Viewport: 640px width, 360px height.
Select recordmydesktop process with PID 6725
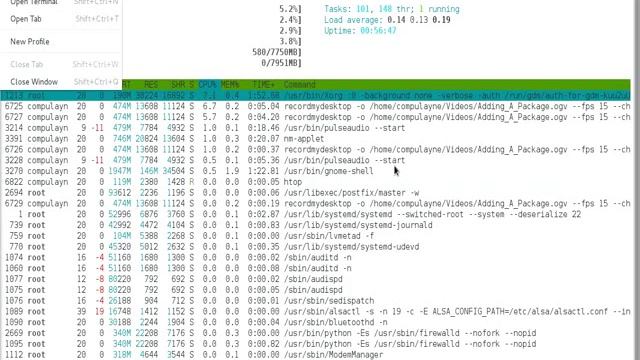click(316, 106)
